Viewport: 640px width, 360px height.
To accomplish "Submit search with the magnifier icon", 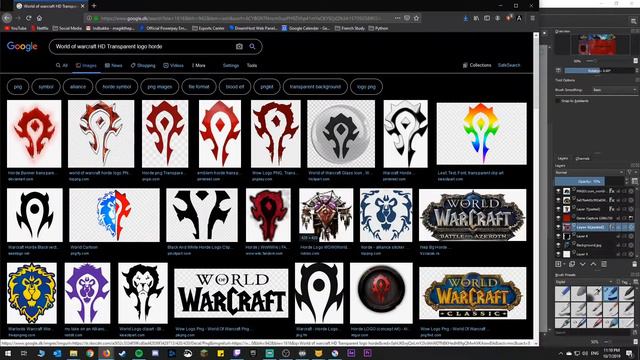I will 252,47.
